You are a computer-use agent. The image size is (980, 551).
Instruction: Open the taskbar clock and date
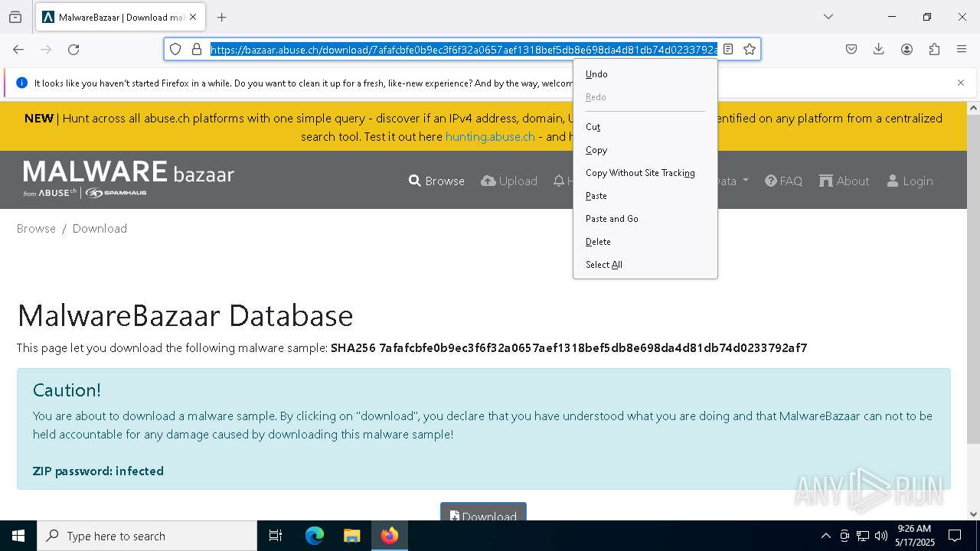point(914,536)
